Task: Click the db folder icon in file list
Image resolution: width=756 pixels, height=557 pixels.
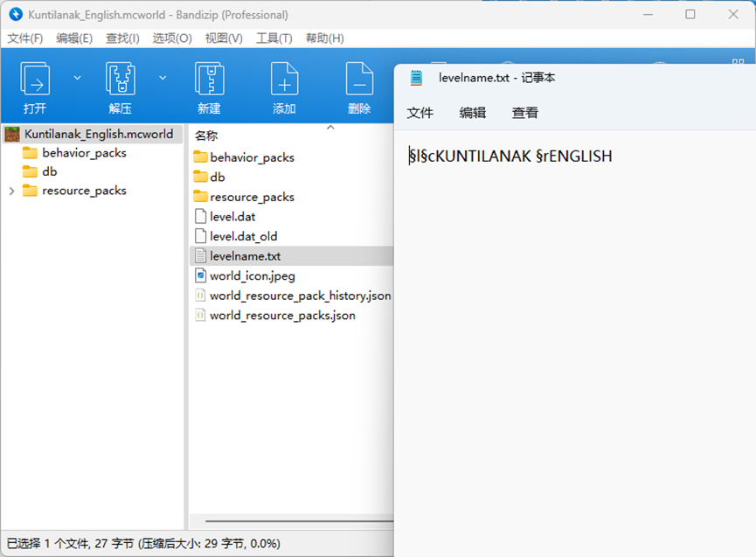Action: pyautogui.click(x=200, y=177)
